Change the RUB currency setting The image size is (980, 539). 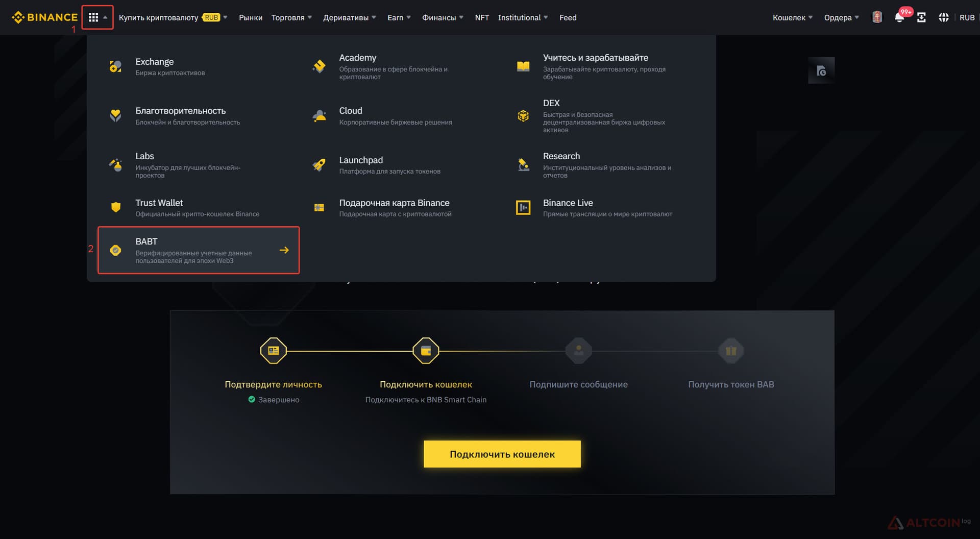tap(967, 17)
